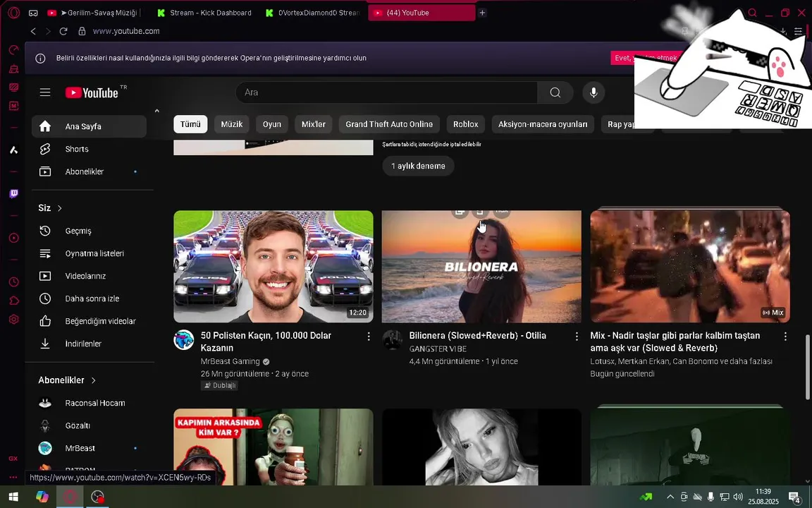Expand the Abonelikler subscriptions list header
Viewport: 812px width, 508px height.
tap(68, 380)
